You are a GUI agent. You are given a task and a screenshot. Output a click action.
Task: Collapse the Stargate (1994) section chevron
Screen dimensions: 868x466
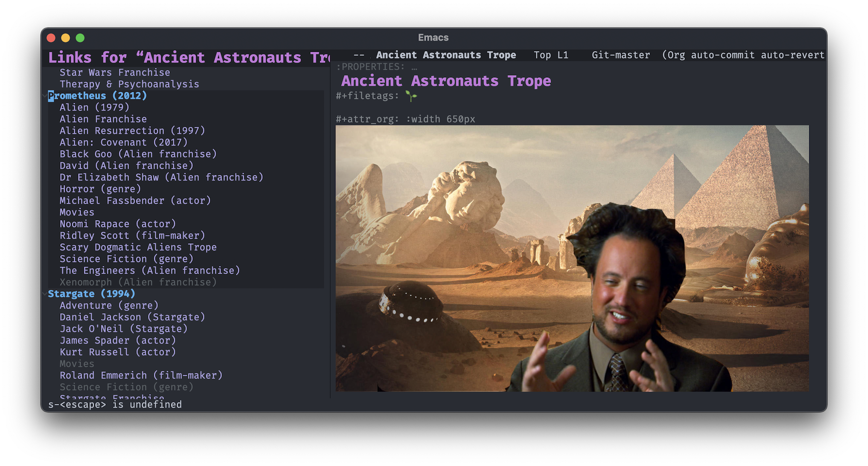pyautogui.click(x=45, y=294)
